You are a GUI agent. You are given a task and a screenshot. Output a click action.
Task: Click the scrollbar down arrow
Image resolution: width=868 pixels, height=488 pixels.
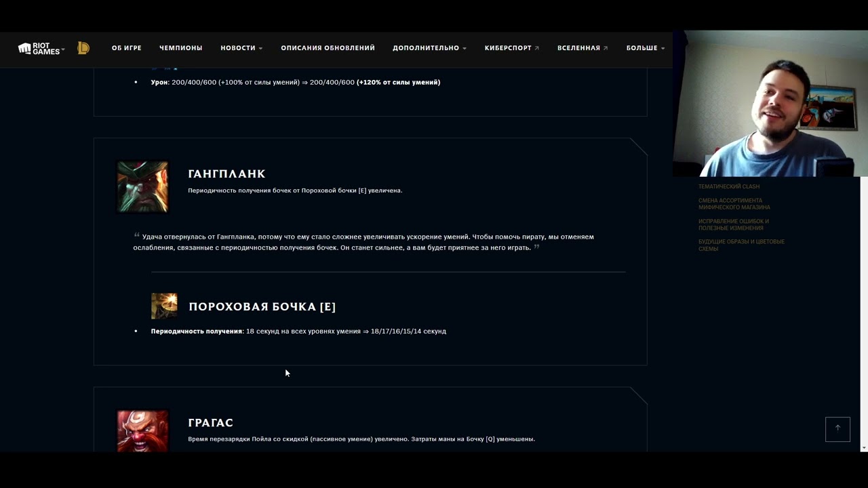(863, 448)
